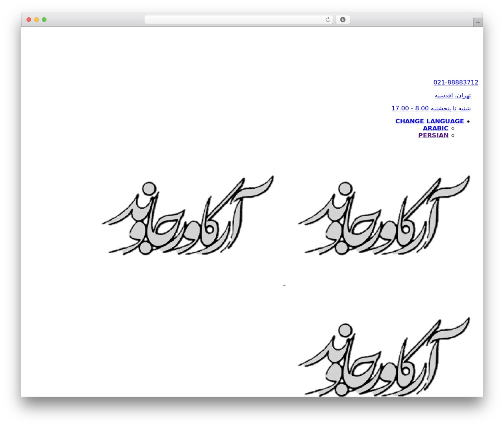Click the calligraphy logo at upper left
This screenshot has width=504, height=427.
(x=188, y=215)
